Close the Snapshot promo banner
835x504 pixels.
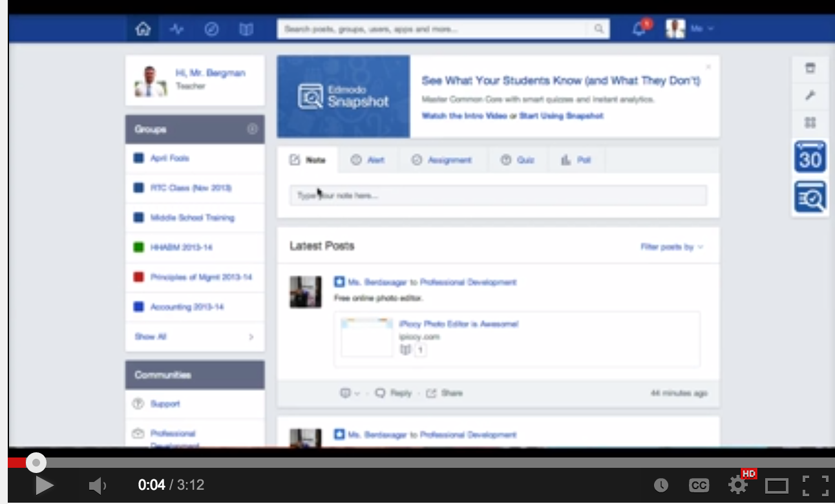(x=708, y=67)
